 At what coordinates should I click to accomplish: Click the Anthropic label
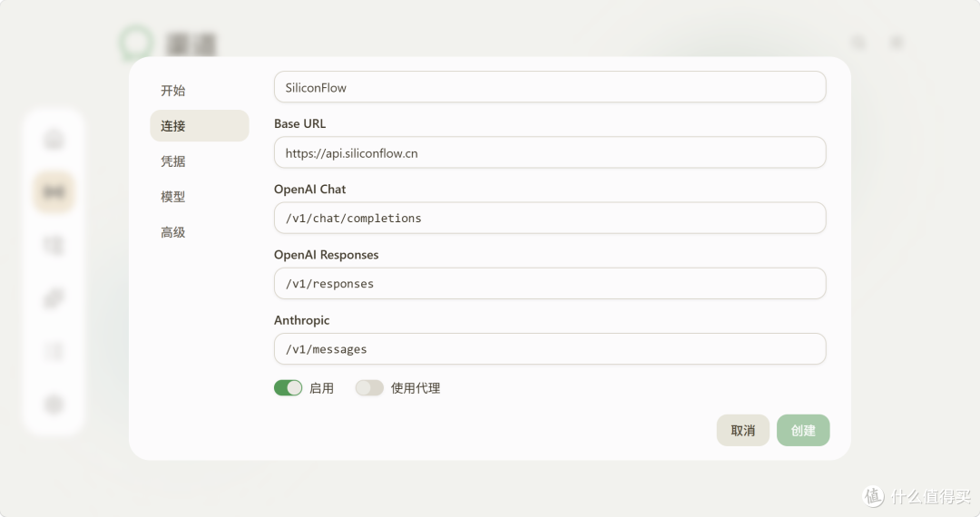click(302, 320)
